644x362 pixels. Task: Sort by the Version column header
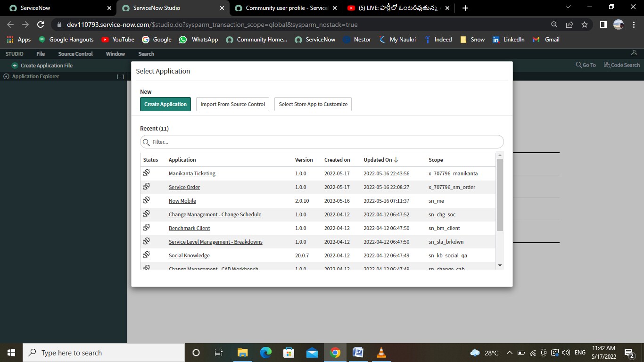304,160
